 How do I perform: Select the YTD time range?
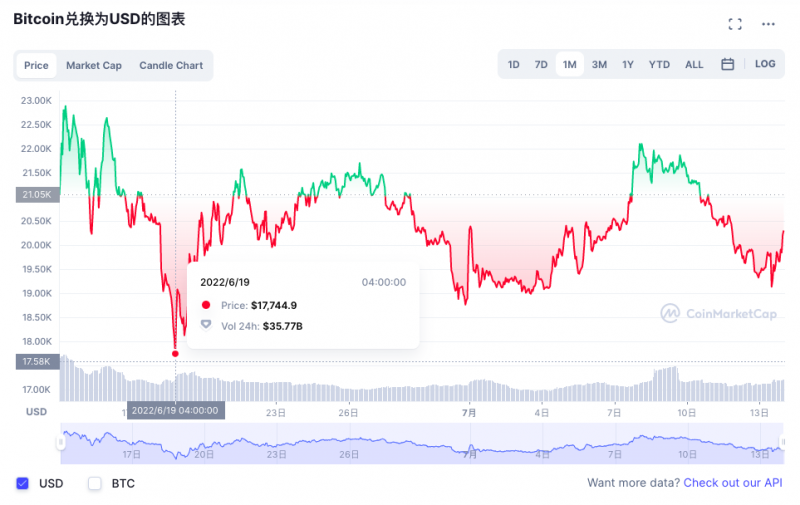click(x=659, y=65)
